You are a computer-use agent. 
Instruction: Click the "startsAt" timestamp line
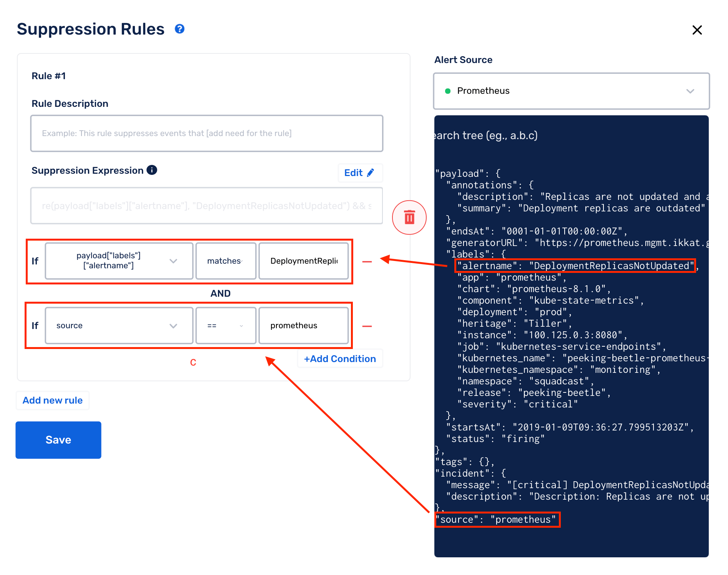click(x=570, y=427)
